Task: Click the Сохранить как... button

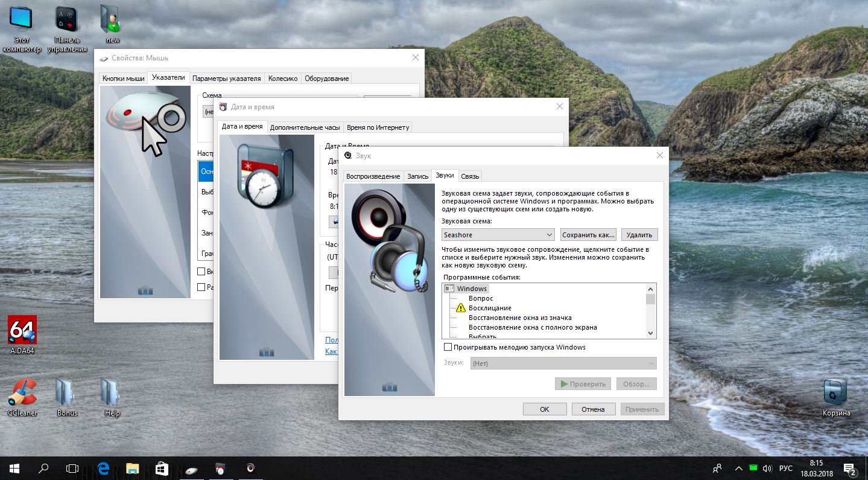Action: click(x=588, y=235)
